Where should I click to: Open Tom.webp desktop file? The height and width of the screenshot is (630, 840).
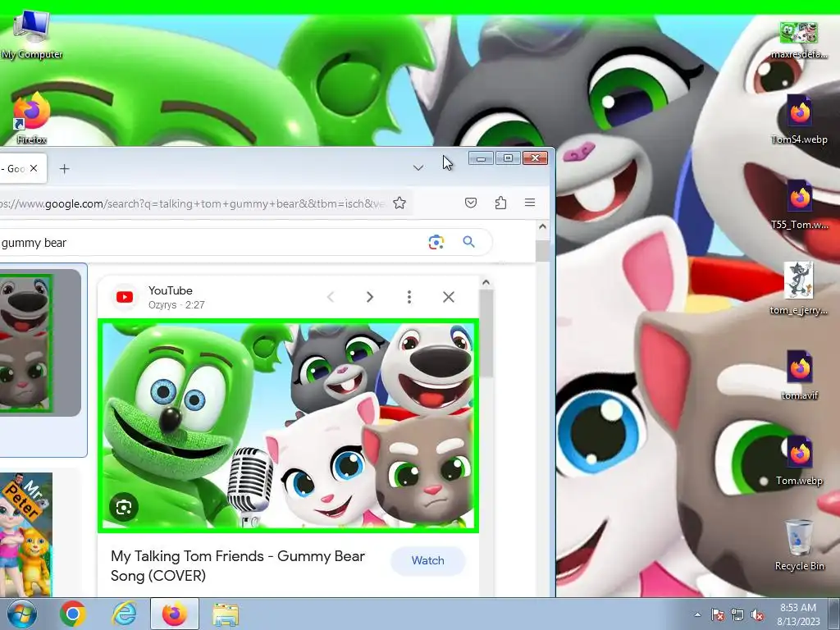(799, 461)
